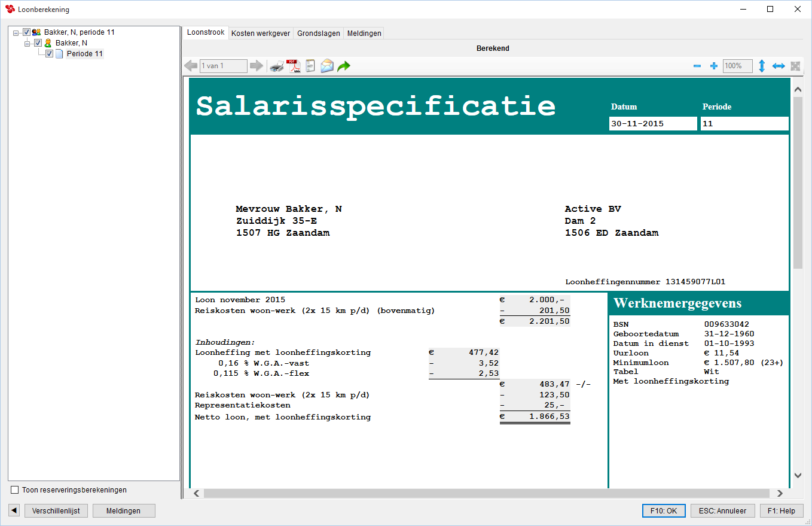Cancel with ESC: Annuleer button

coord(723,510)
